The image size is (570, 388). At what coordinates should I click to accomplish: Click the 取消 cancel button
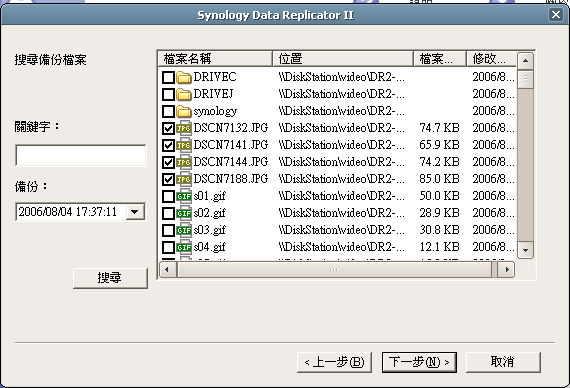click(x=503, y=362)
